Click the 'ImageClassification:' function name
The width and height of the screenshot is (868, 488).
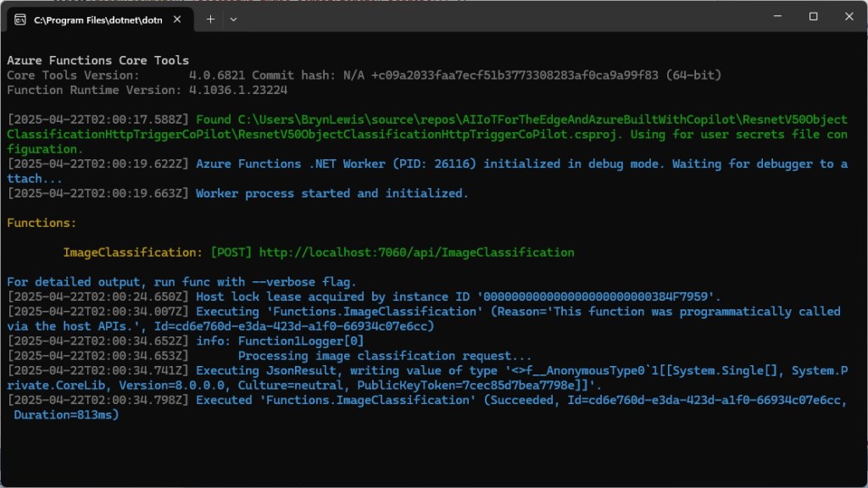[133, 252]
